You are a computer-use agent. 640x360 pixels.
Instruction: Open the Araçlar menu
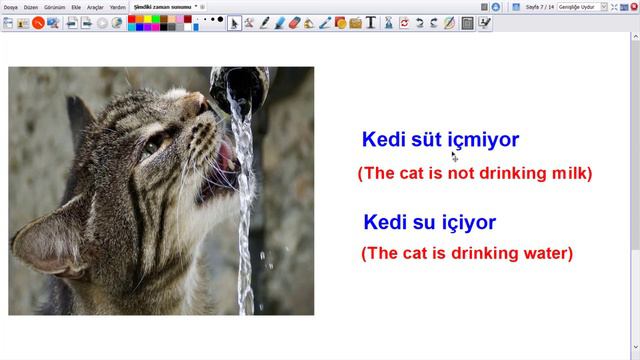click(x=95, y=7)
